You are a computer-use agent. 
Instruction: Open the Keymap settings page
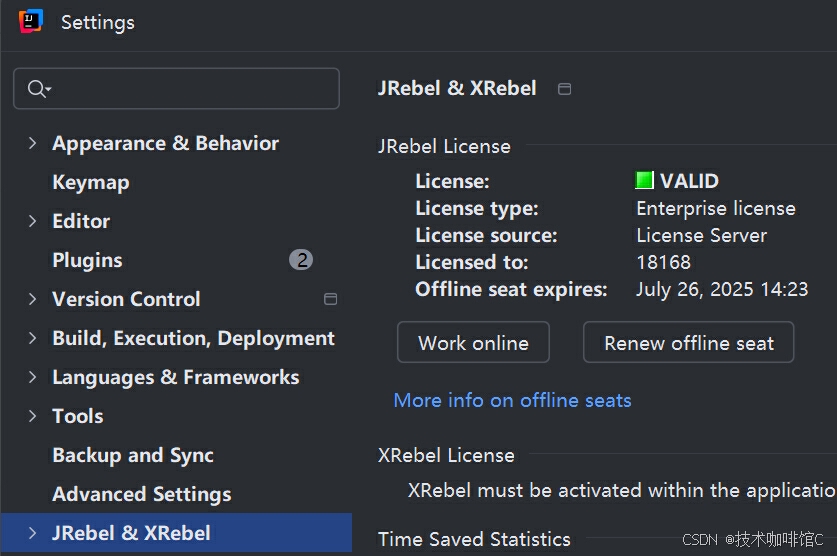coord(91,182)
